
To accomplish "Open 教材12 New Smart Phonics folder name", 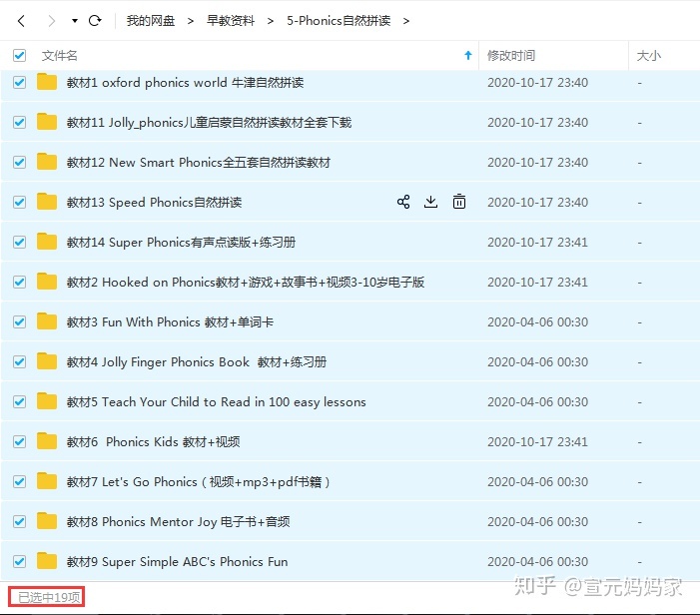I will [x=199, y=163].
